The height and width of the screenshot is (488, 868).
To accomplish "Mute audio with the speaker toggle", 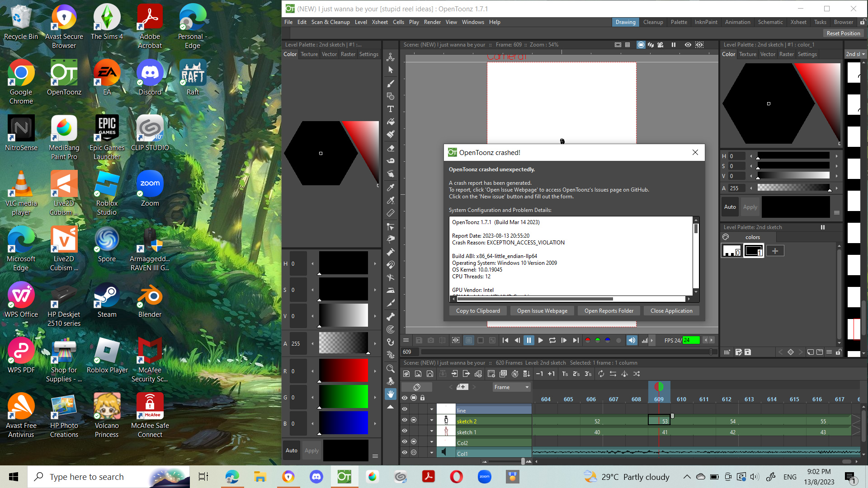I will click(x=632, y=340).
